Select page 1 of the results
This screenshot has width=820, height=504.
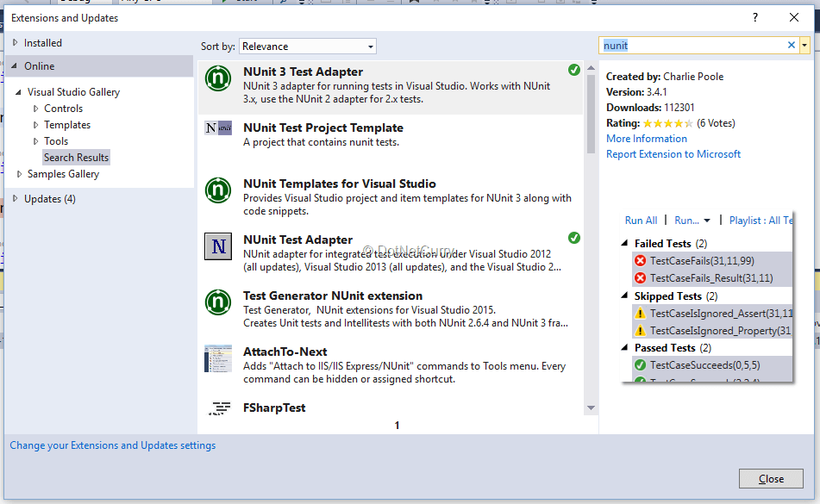397,425
